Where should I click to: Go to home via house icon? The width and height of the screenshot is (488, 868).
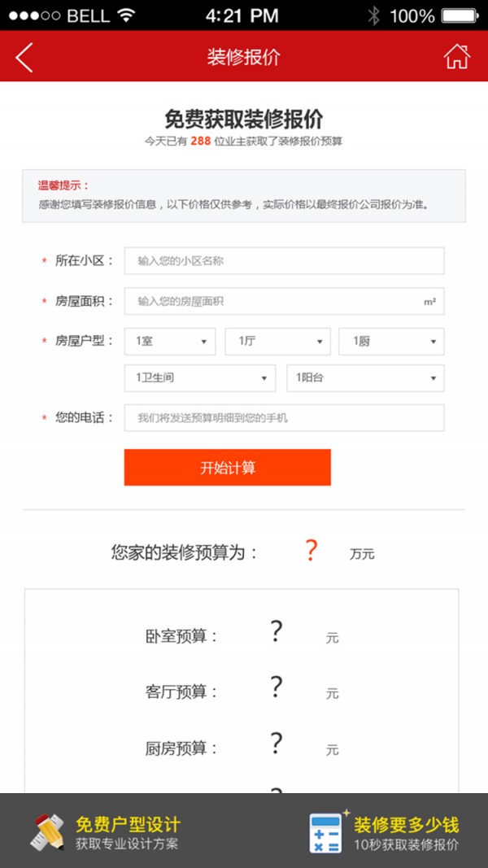coord(456,56)
